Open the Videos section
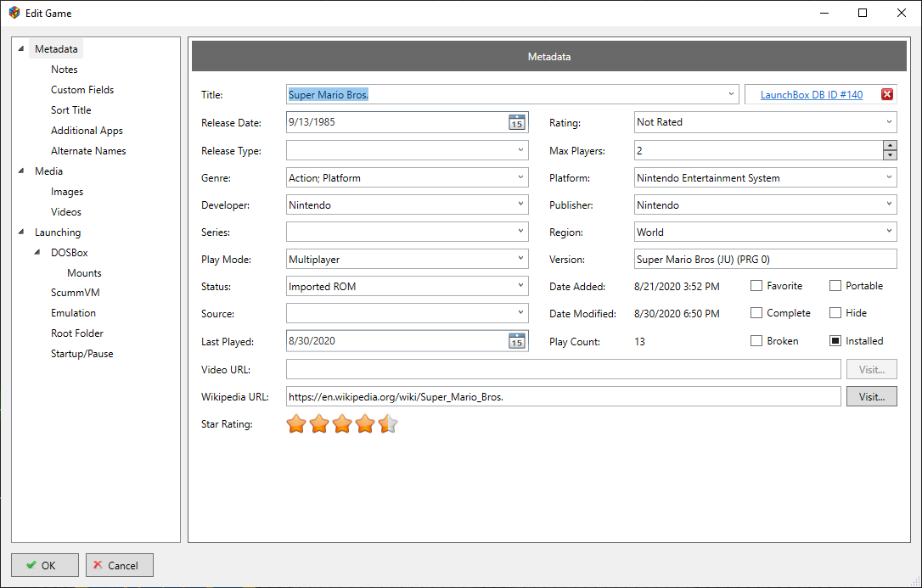Image resolution: width=922 pixels, height=588 pixels. tap(66, 212)
